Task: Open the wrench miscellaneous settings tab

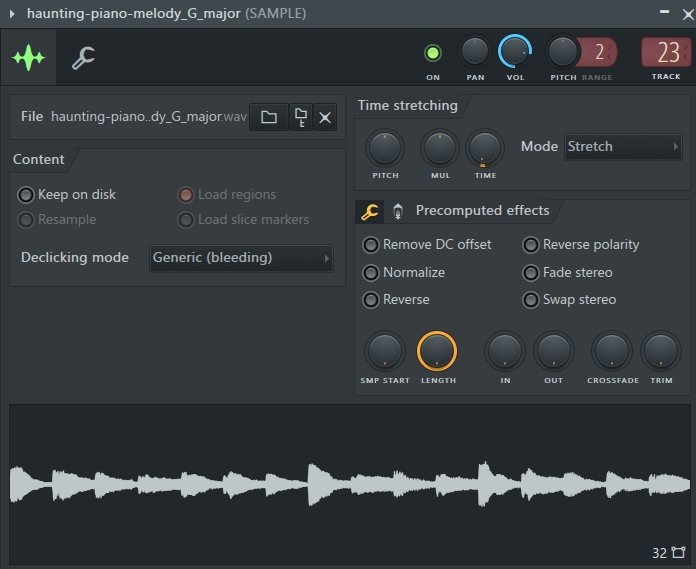Action: pos(83,58)
